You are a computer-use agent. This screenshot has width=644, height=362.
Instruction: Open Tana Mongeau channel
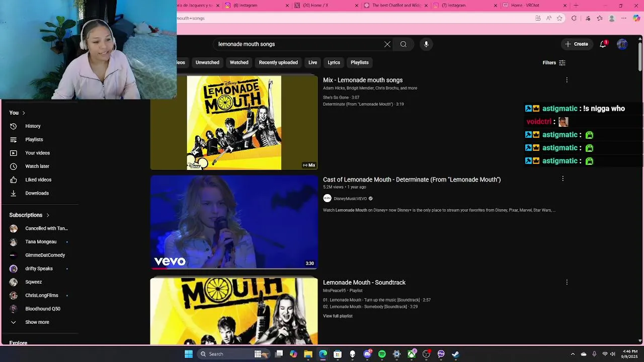(x=40, y=242)
